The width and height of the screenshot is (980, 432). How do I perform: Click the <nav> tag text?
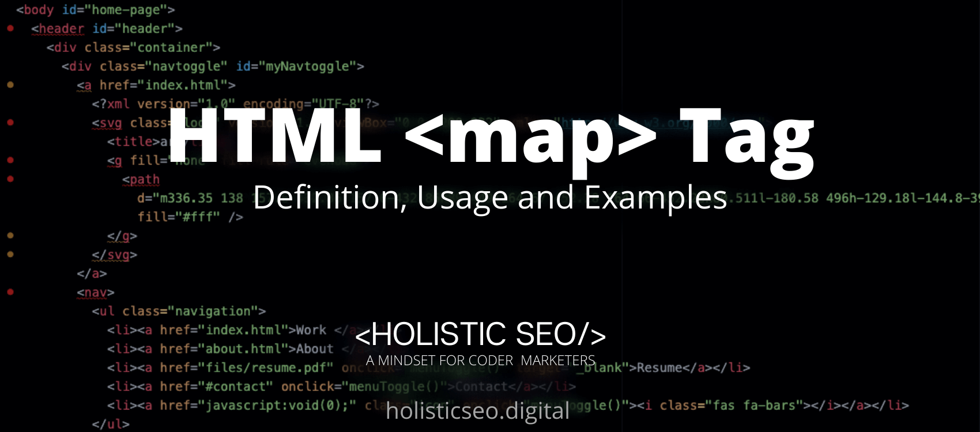[96, 293]
